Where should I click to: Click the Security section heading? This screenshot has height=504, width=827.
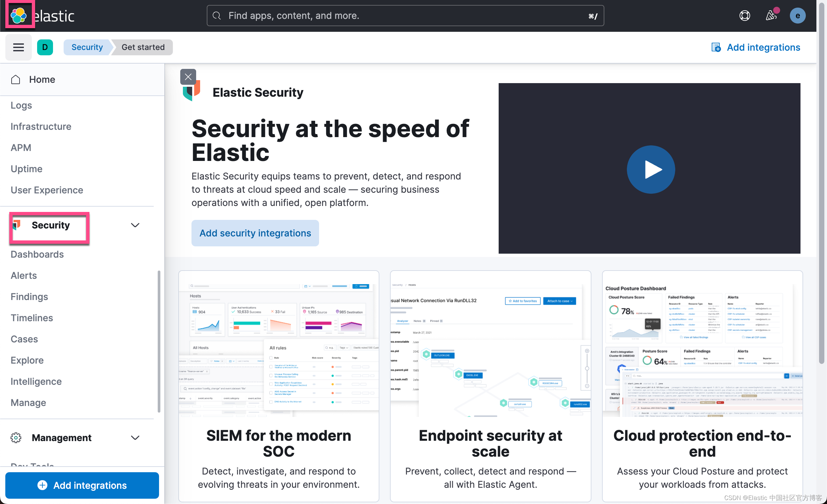[51, 225]
